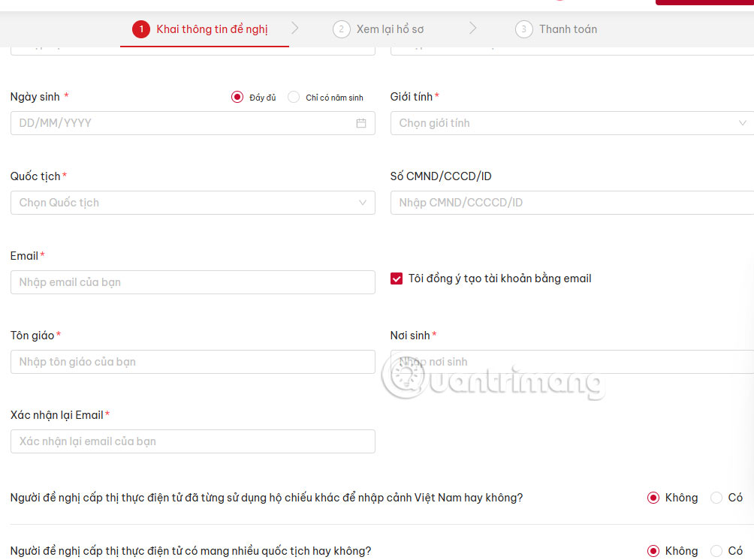This screenshot has width=754, height=560.
Task: Click the DD/MM/YYYY birth date field
Action: click(x=193, y=123)
